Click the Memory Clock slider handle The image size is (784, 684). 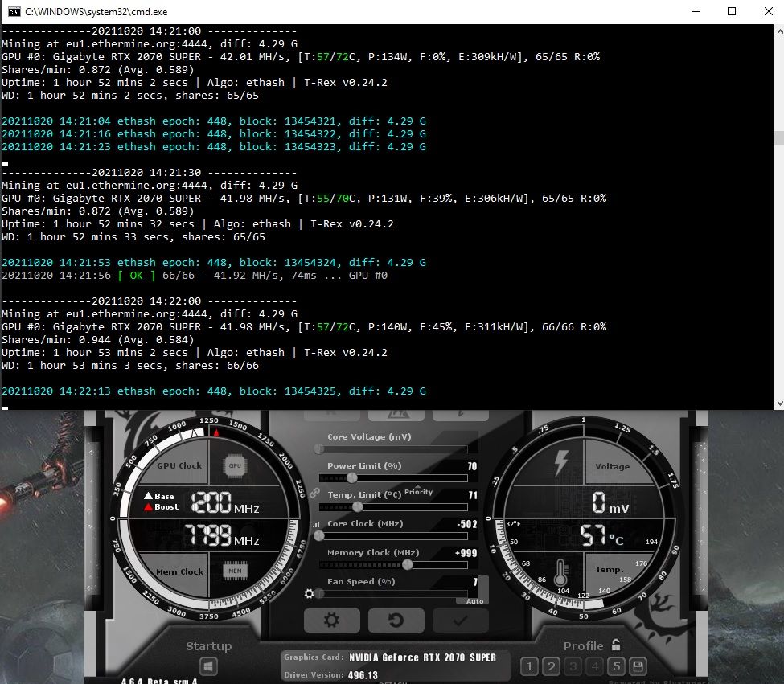(x=408, y=564)
